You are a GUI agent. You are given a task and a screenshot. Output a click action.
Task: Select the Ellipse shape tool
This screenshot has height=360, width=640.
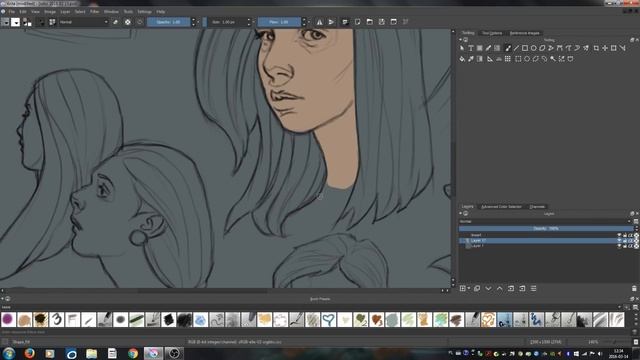pyautogui.click(x=533, y=48)
